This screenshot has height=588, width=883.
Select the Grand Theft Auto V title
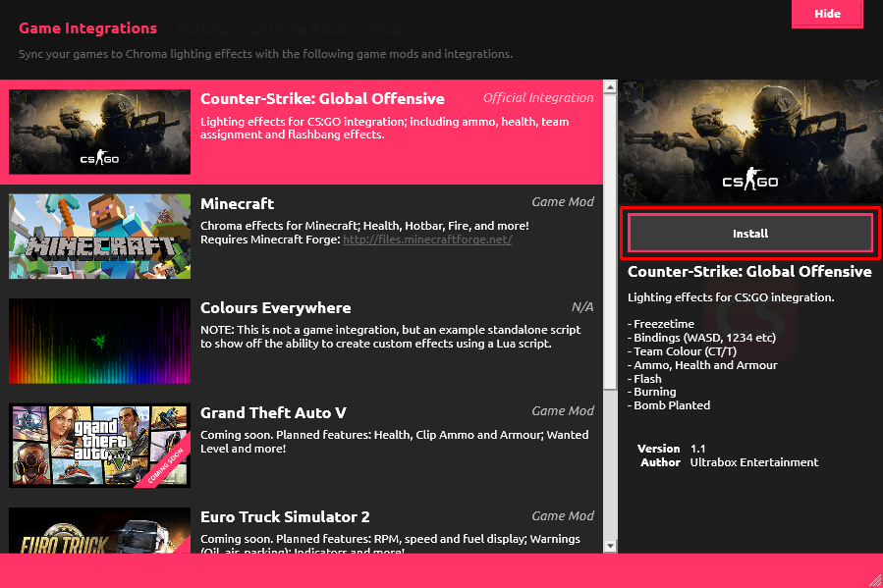click(x=273, y=412)
